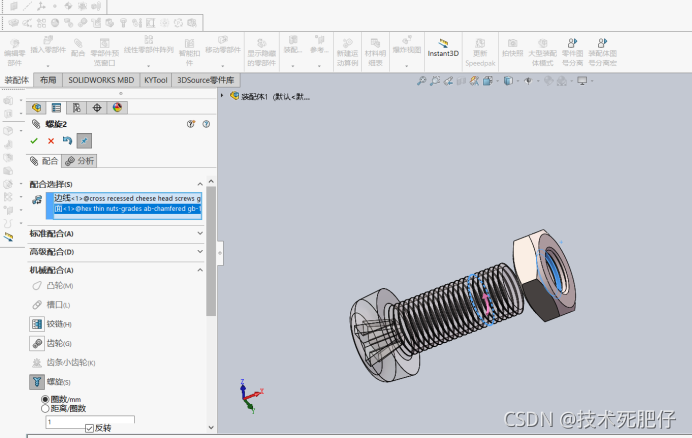The height and width of the screenshot is (438, 692).
Task: Collapse the 机械配合(A) section
Action: pos(200,270)
